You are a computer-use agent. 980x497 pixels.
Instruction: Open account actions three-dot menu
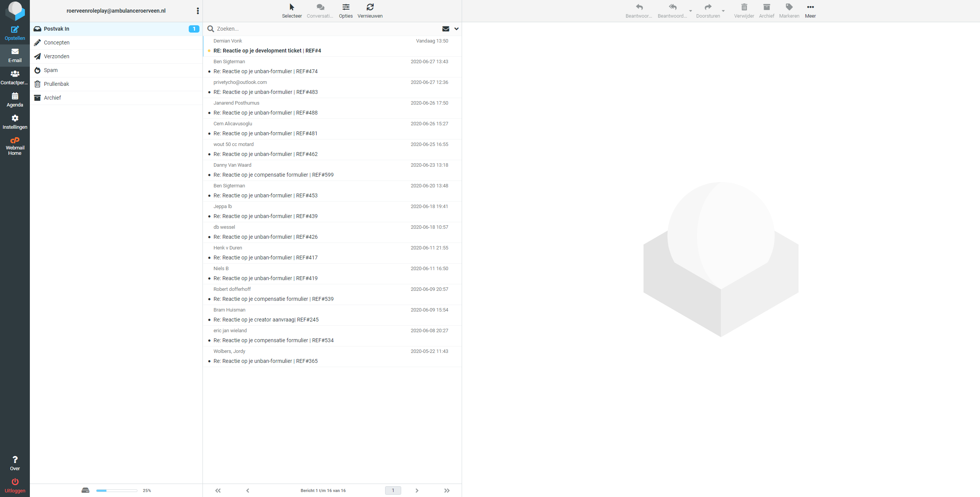(198, 11)
